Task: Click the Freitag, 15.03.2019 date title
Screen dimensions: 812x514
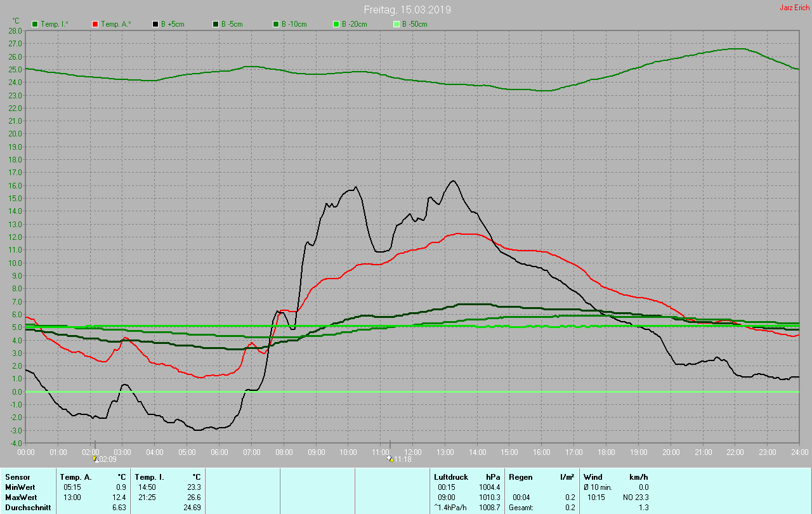Action: point(407,10)
